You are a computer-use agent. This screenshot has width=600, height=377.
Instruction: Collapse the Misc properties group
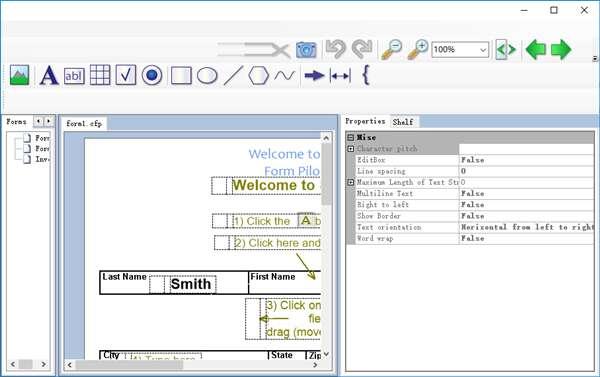pyautogui.click(x=351, y=137)
